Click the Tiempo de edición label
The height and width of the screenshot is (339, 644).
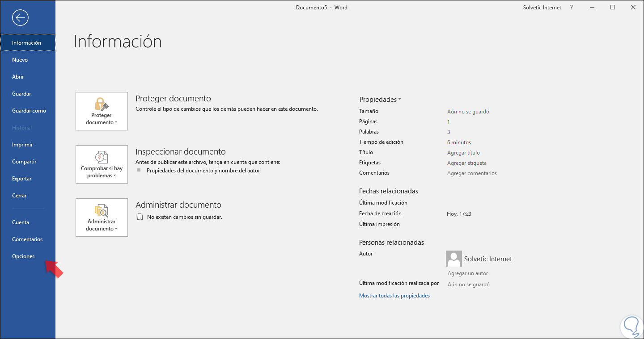point(381,142)
